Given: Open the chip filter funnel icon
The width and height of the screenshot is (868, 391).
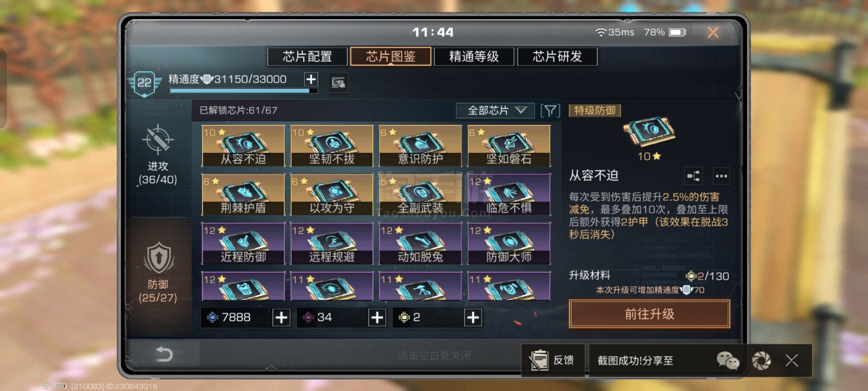Looking at the screenshot, I should (550, 110).
